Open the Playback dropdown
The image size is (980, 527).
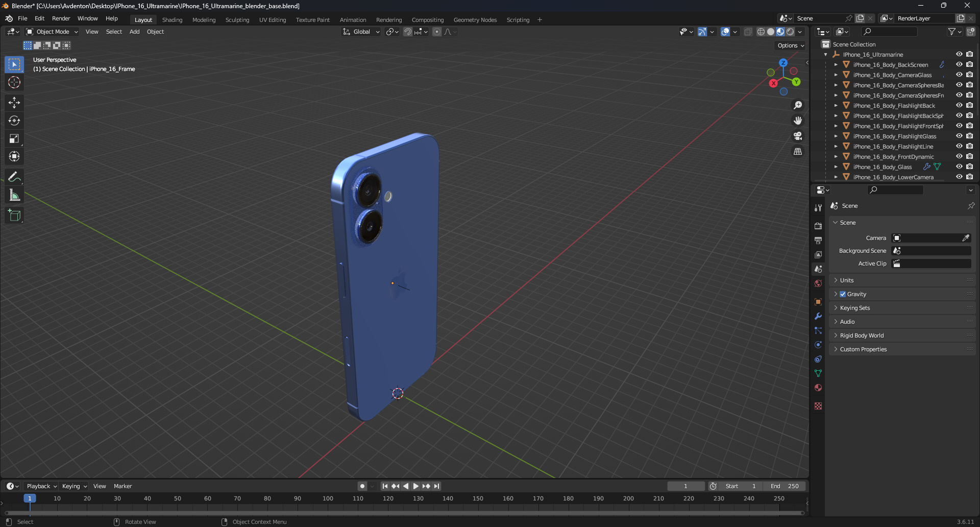coord(41,486)
